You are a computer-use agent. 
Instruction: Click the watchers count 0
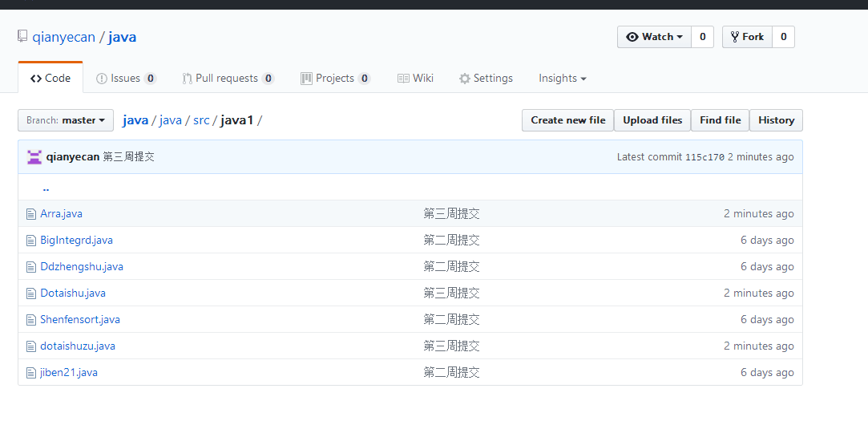(702, 37)
